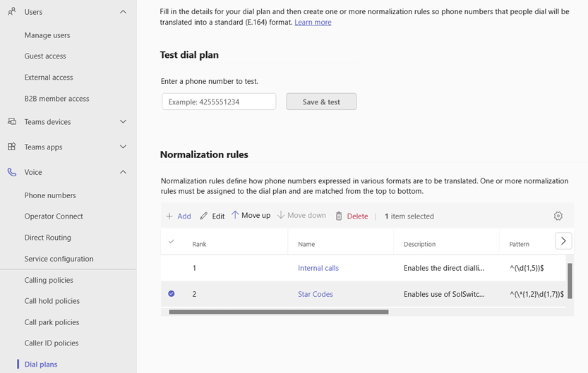Collapse the Users section chevron

point(123,12)
